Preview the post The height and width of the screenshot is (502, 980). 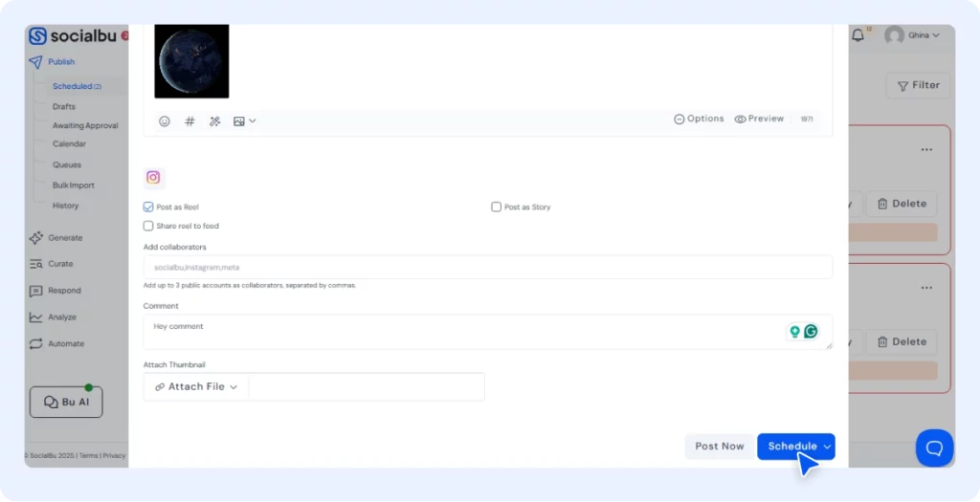click(759, 119)
